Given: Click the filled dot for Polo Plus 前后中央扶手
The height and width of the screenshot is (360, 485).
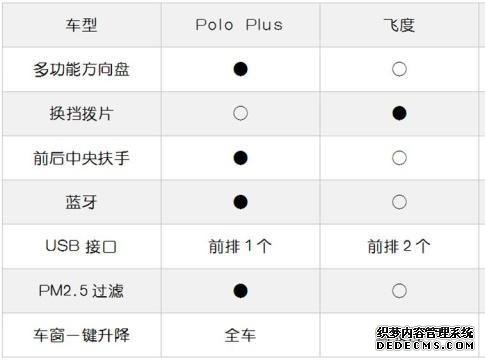Looking at the screenshot, I should coord(240,158).
